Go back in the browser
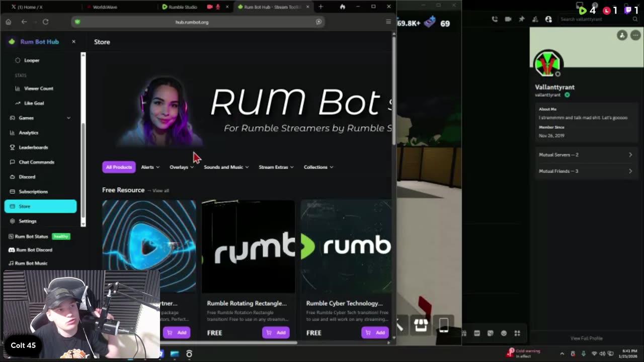644x362 pixels. 24,22
